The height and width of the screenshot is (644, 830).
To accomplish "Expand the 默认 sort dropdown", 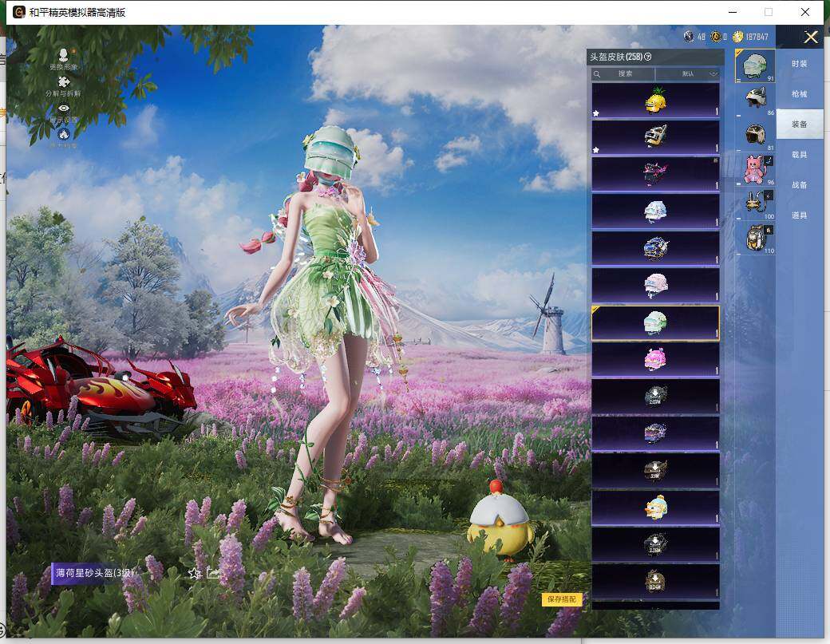I will click(x=699, y=73).
